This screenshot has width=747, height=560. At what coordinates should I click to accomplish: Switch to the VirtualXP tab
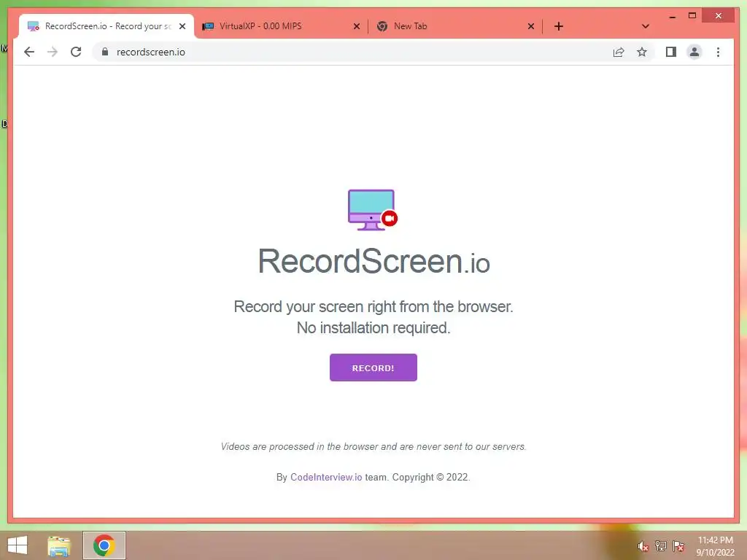281,26
